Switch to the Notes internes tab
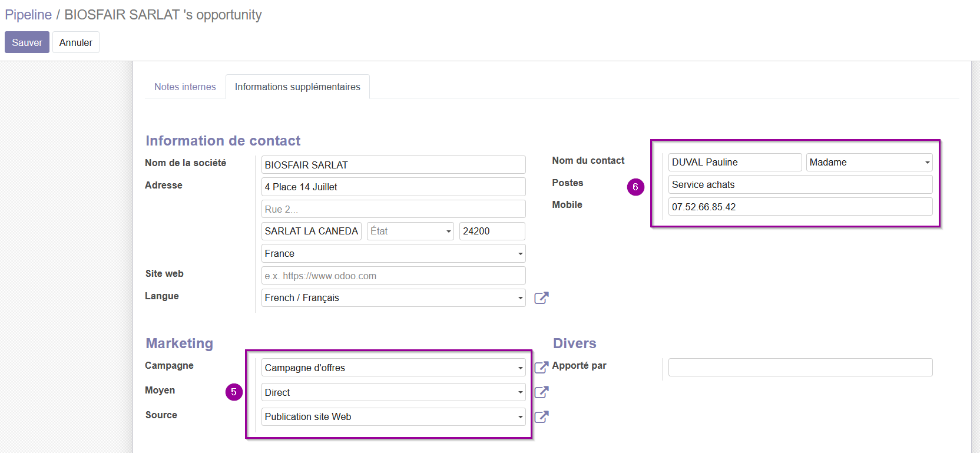This screenshot has width=980, height=453. 185,87
